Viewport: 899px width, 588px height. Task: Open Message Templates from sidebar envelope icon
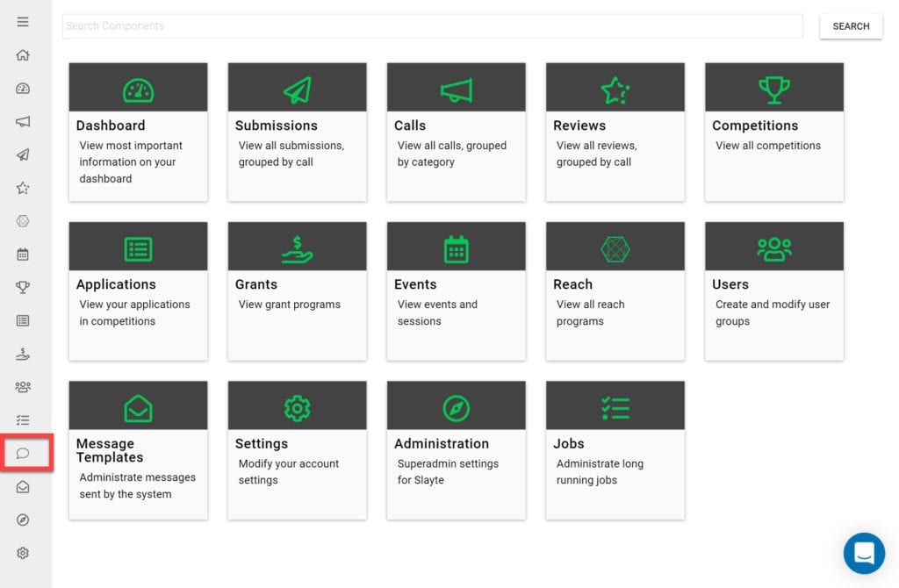coord(23,486)
